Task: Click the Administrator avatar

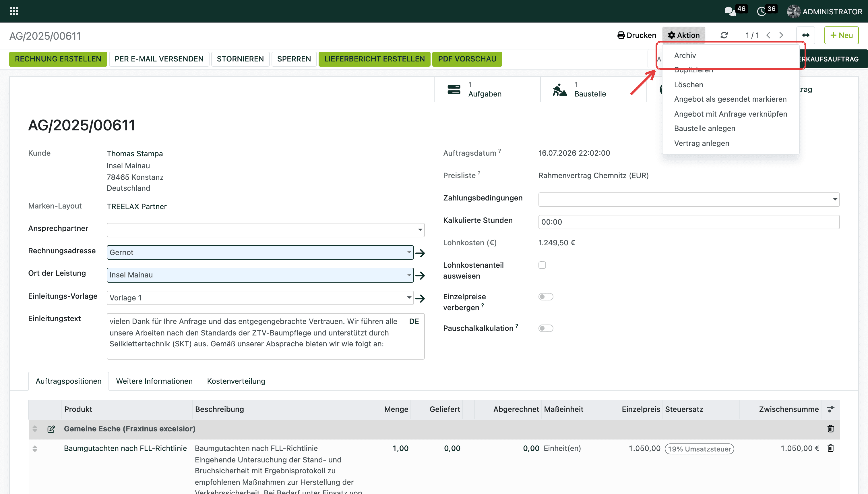Action: (x=793, y=11)
